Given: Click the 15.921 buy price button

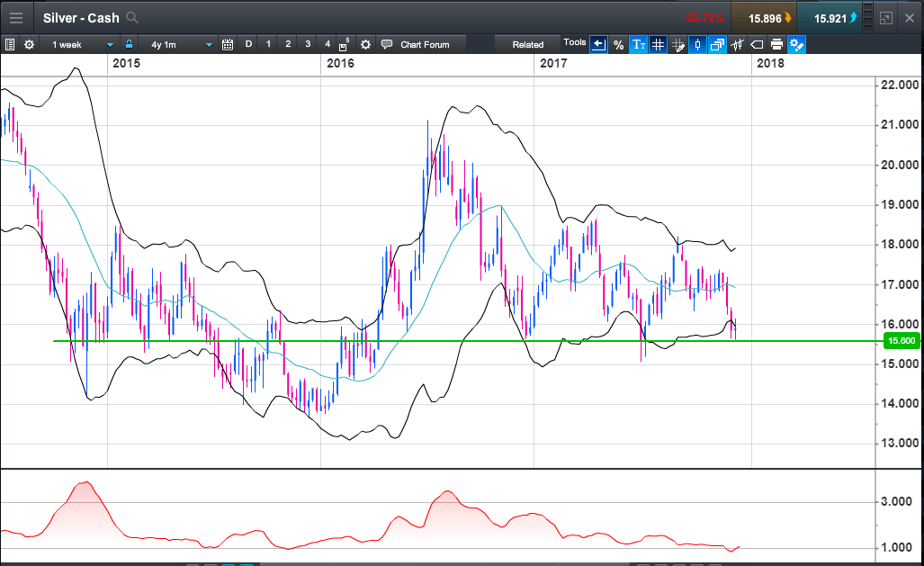Looking at the screenshot, I should pos(830,18).
